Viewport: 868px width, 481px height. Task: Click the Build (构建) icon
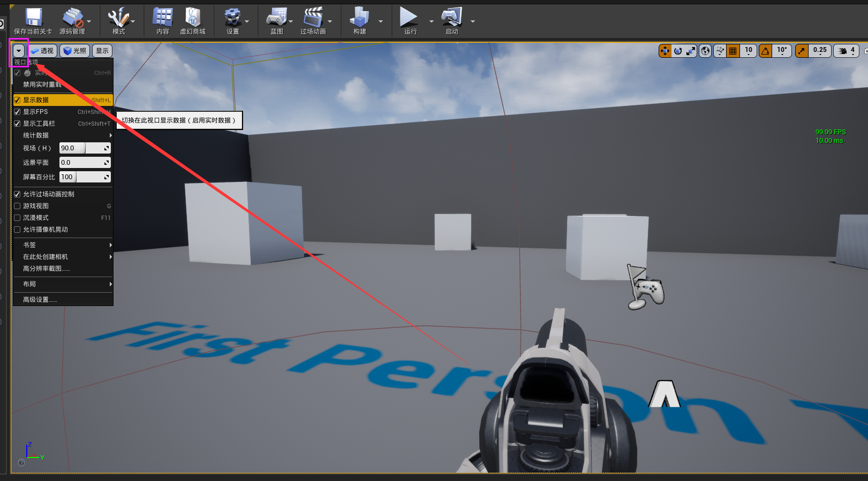(x=359, y=18)
